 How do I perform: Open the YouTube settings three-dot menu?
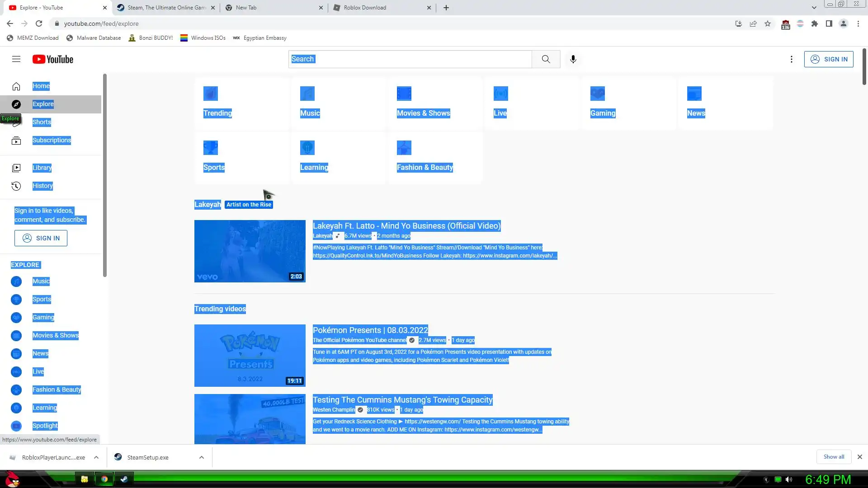[x=791, y=59]
